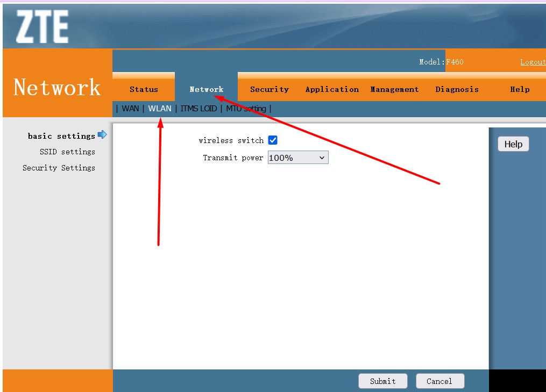
Task: Uncheck the wireless switch checkbox
Action: [x=273, y=140]
